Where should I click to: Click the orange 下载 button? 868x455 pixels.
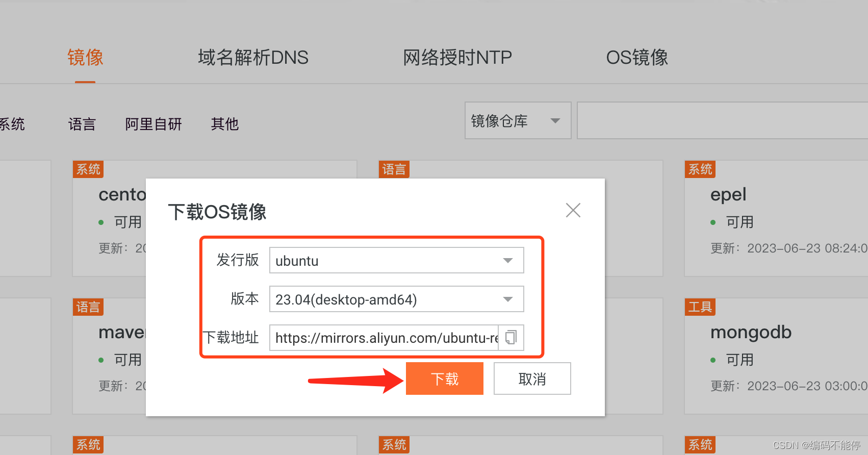pyautogui.click(x=445, y=378)
